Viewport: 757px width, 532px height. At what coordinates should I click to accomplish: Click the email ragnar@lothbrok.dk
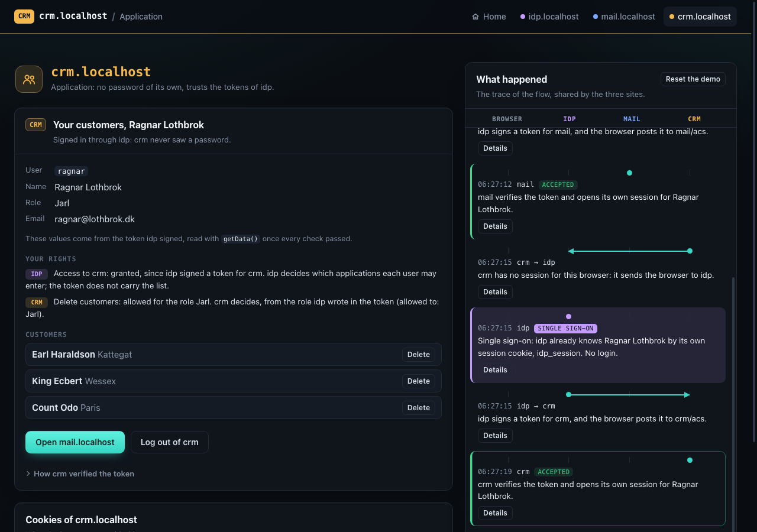[95, 219]
